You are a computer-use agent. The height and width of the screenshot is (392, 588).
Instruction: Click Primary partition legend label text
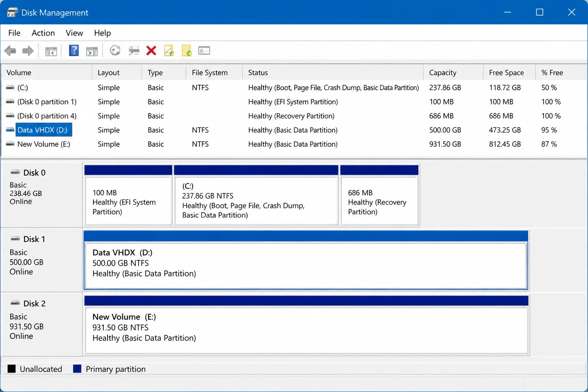point(116,369)
